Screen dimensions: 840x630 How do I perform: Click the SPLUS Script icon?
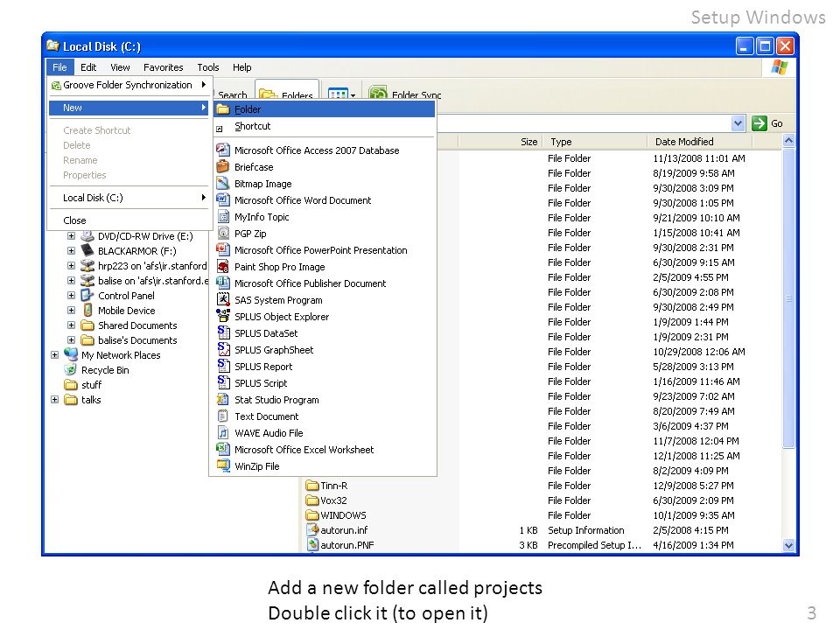[x=223, y=382]
